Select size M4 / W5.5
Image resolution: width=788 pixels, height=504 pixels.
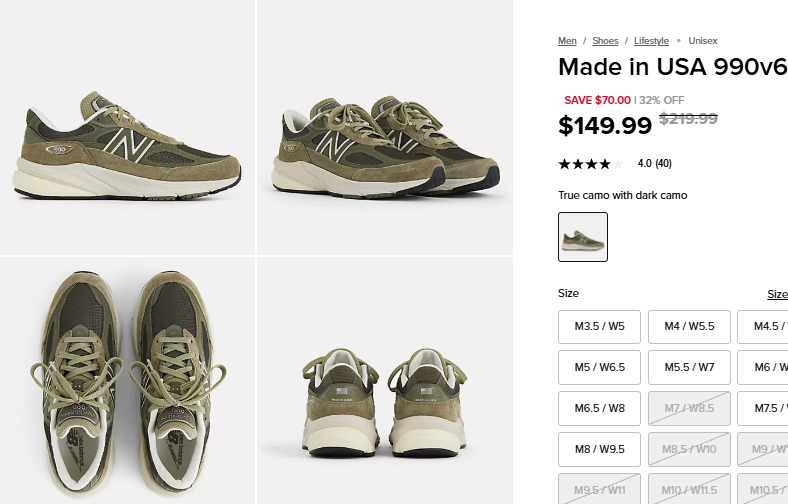click(x=689, y=327)
